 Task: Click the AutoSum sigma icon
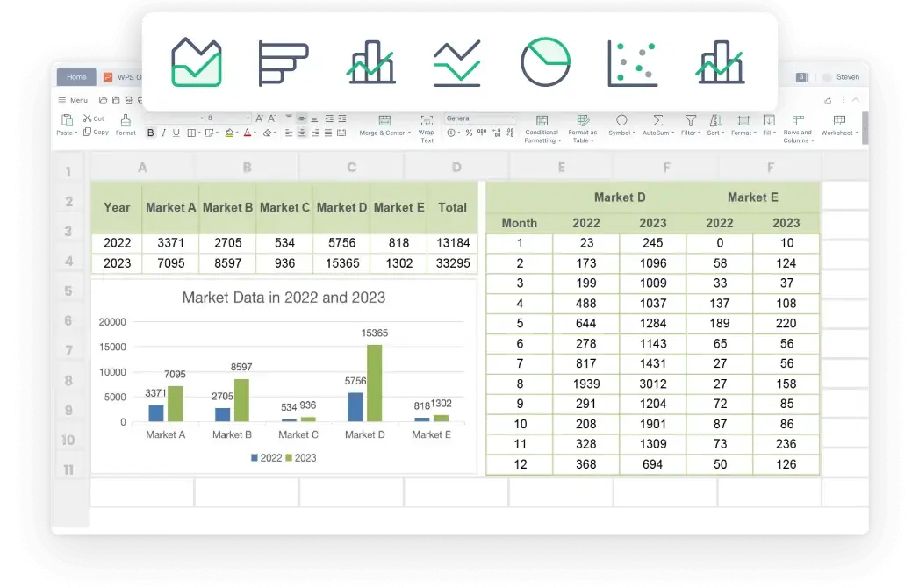point(658,120)
